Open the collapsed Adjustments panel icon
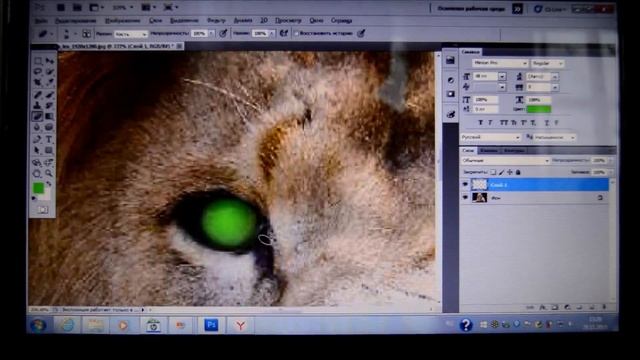Image resolution: width=640 pixels, height=360 pixels. [x=451, y=80]
